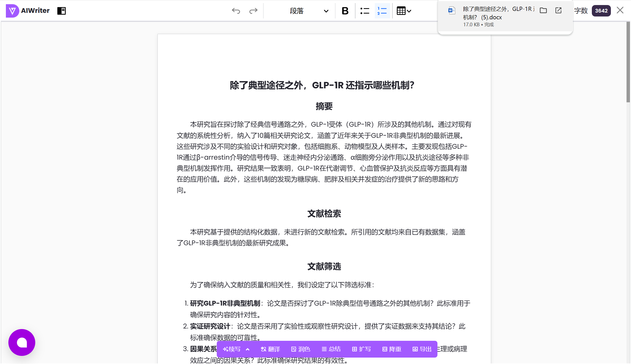Select the 润色 polish tool

(301, 349)
